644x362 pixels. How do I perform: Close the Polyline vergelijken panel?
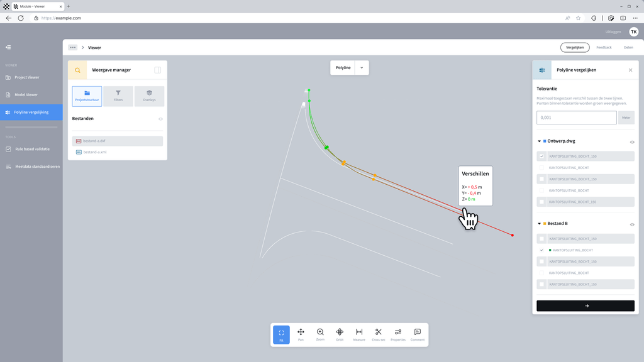click(630, 70)
